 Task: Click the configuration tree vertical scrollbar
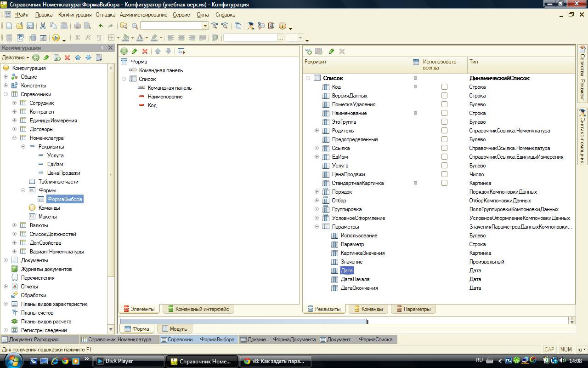111,198
